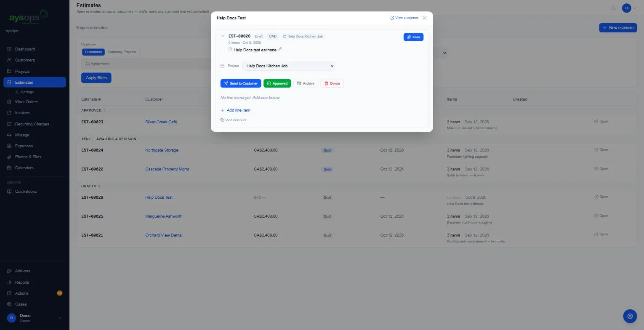644x330 pixels.
Task: Open the Silver Creek Café customer link
Action: 161,122
